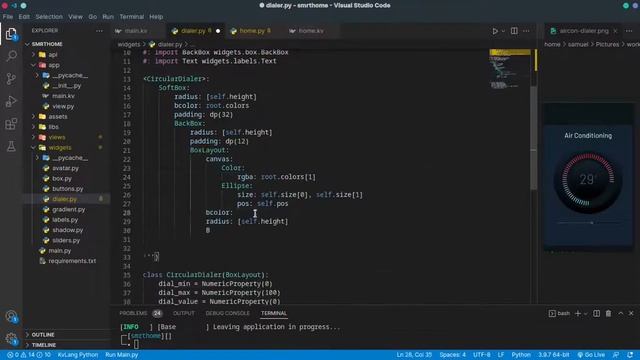Open more actions in image editor group
Image resolution: width=640 pixels, height=360 pixels.
point(629,31)
